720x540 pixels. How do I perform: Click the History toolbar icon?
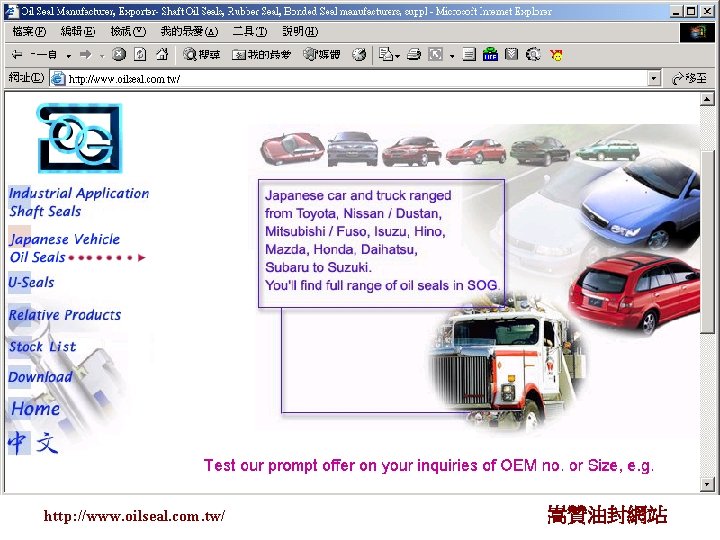[x=359, y=55]
